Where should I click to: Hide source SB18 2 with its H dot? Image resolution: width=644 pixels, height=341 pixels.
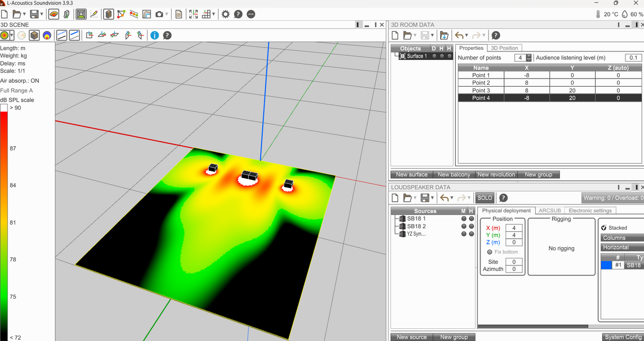(471, 226)
